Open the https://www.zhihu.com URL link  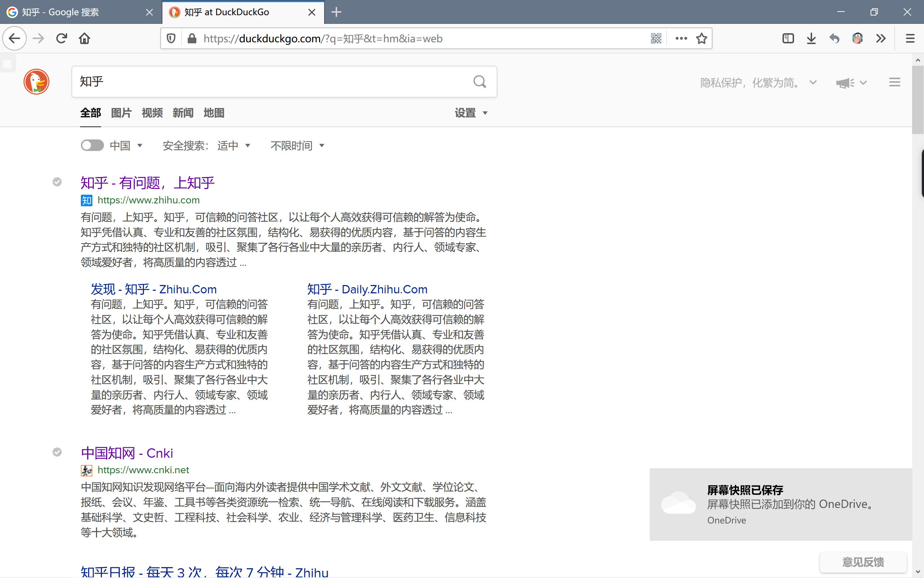[x=149, y=200]
